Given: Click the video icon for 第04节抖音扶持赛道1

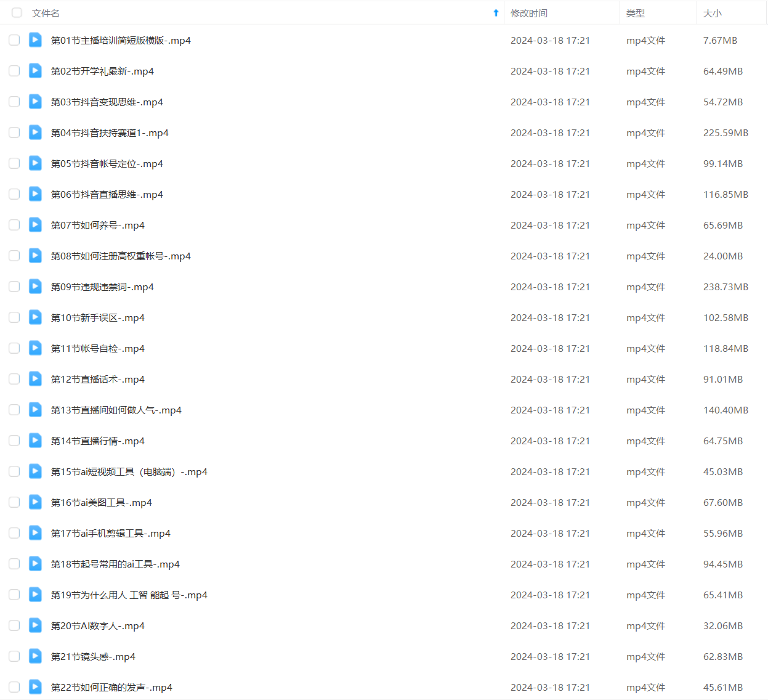Looking at the screenshot, I should tap(35, 132).
